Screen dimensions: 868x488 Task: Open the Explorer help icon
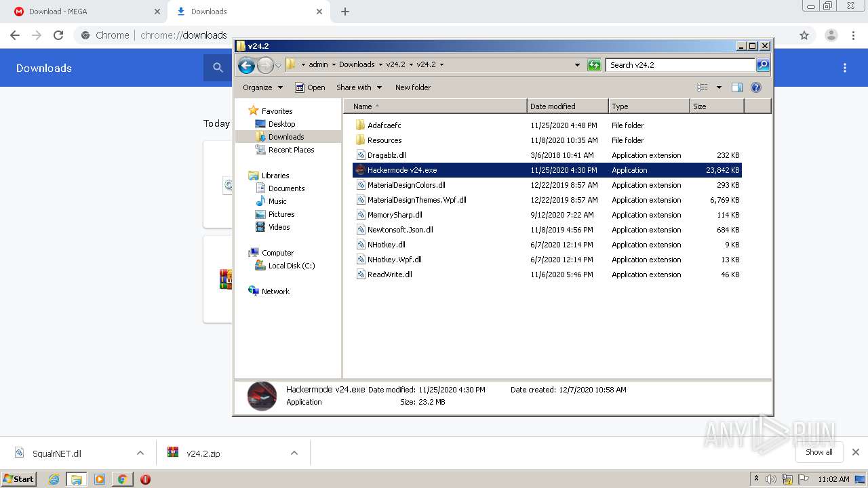pos(756,87)
